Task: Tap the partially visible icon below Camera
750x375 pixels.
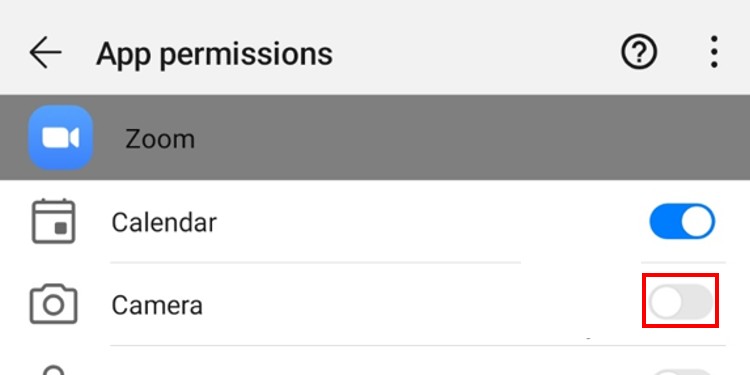Action: [53, 370]
